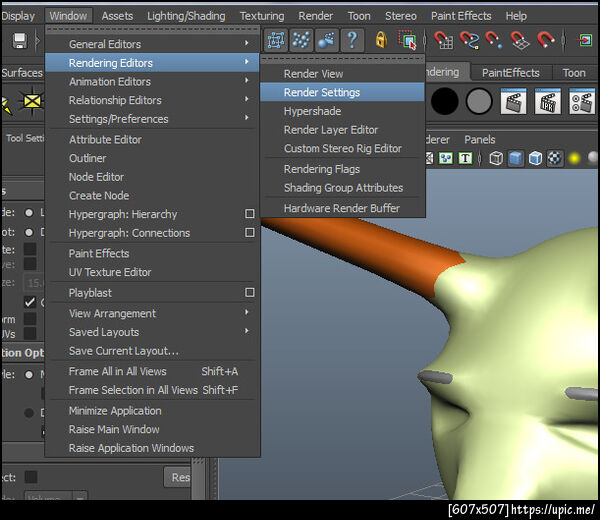The image size is (600, 520).
Task: Enable Snap to Points magnet
Action: pyautogui.click(x=494, y=40)
